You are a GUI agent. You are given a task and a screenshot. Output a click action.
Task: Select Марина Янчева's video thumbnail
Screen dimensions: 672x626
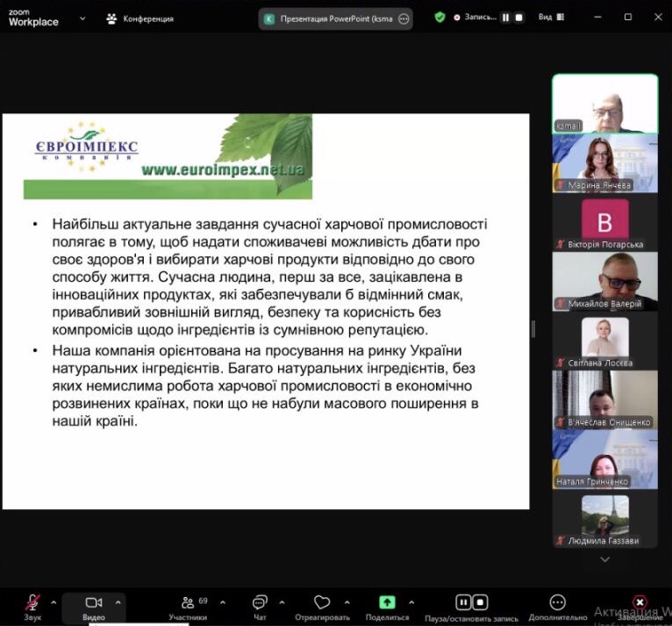(604, 163)
